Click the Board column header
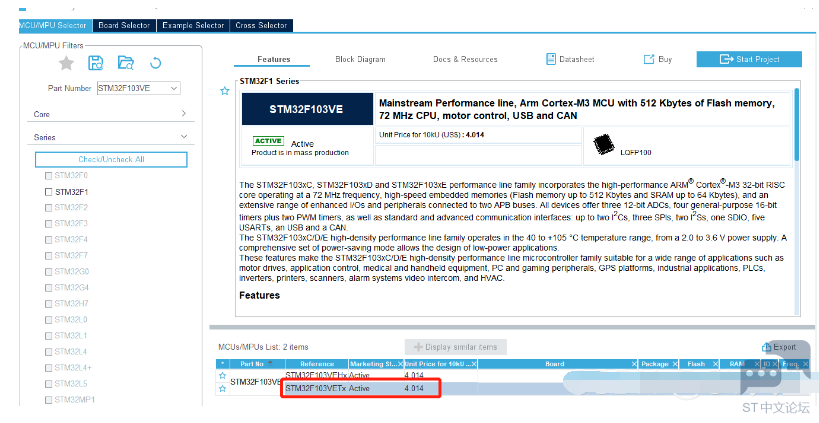Image resolution: width=819 pixels, height=423 pixels. tap(555, 364)
